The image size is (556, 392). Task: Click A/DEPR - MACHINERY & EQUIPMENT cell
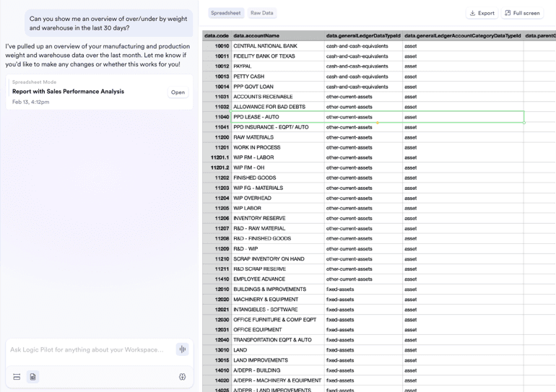click(x=278, y=380)
